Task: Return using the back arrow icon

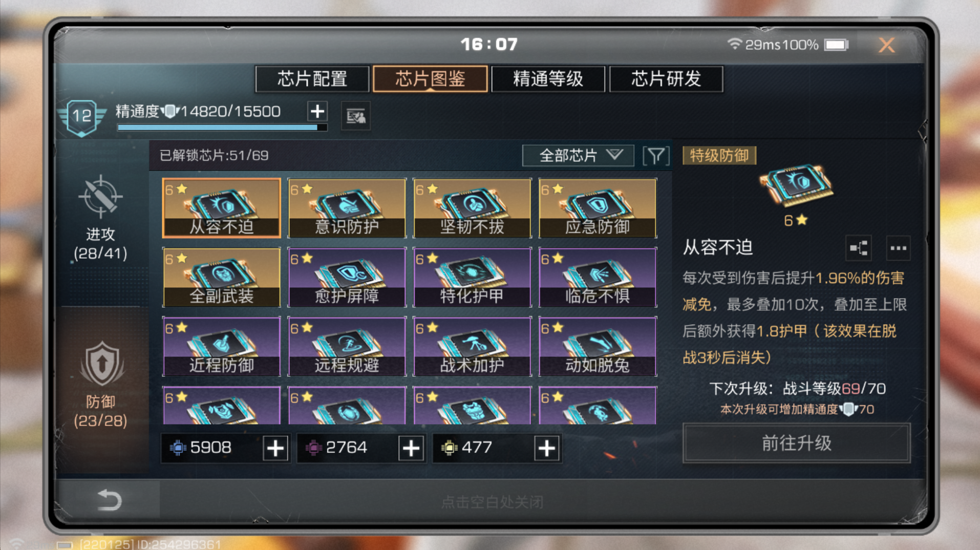Action: click(109, 500)
